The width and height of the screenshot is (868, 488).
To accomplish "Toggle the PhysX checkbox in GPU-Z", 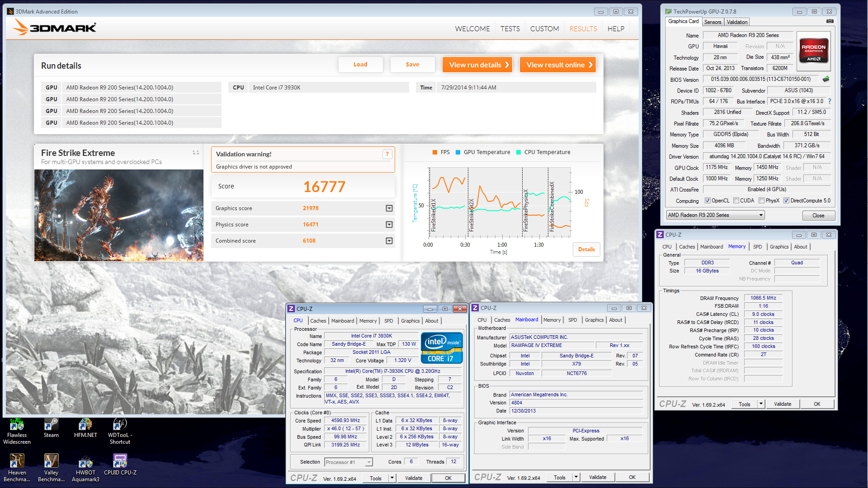I will (762, 201).
